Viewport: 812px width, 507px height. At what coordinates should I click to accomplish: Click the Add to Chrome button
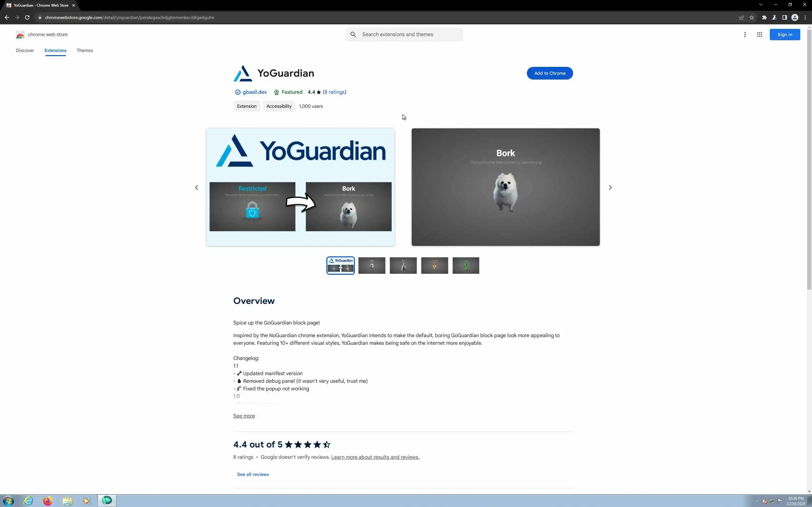coord(550,73)
